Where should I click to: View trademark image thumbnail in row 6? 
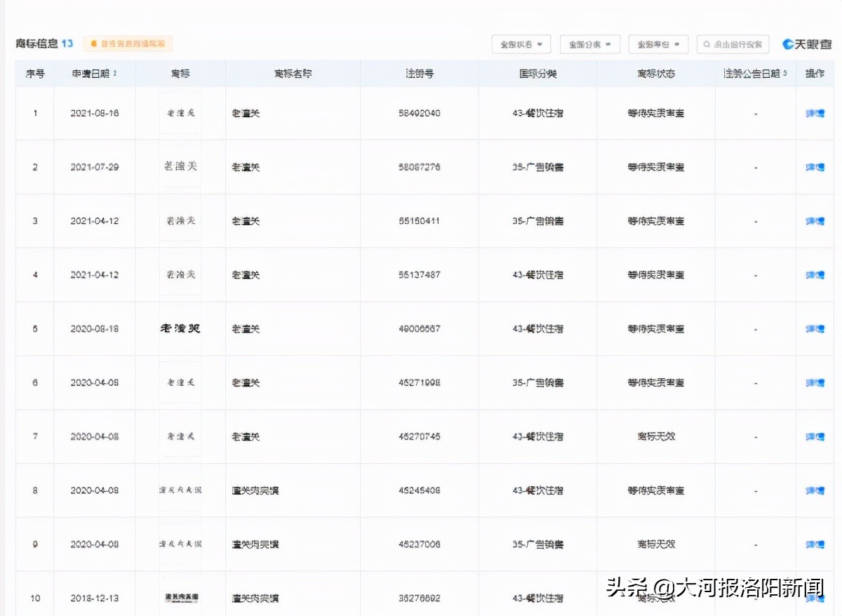[180, 382]
